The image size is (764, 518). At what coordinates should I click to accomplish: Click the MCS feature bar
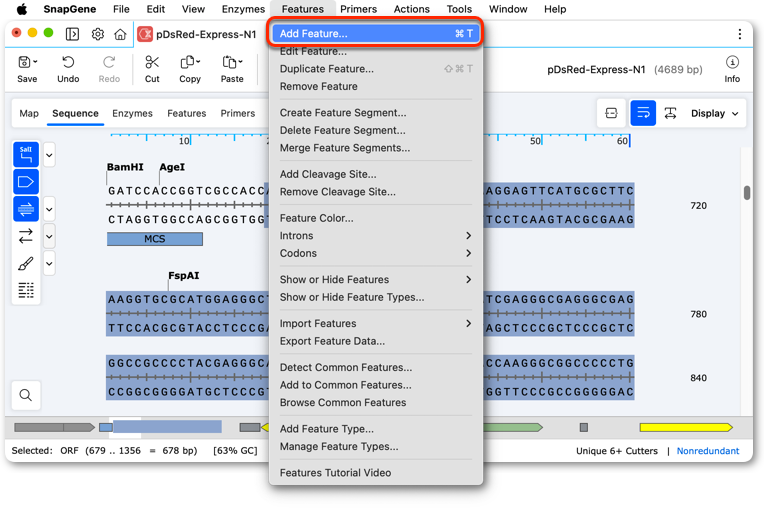(154, 239)
